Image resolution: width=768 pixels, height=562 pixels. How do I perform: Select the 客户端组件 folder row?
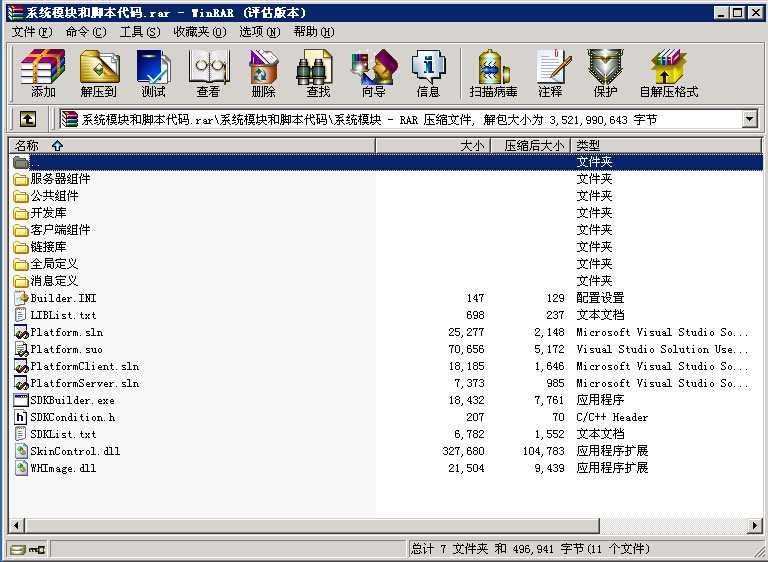coord(386,230)
